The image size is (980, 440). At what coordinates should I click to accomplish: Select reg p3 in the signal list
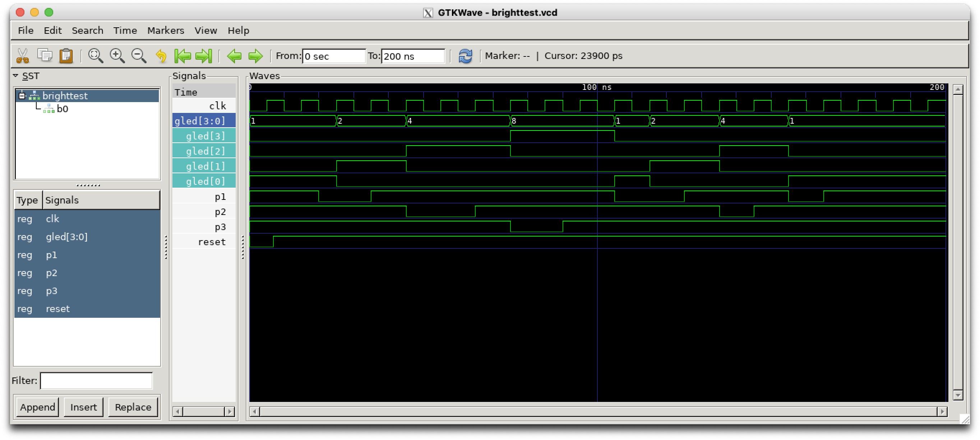point(87,291)
